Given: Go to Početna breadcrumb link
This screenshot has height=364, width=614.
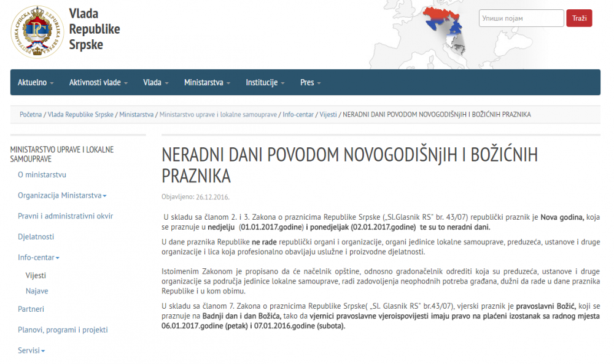Looking at the screenshot, I should 31,115.
